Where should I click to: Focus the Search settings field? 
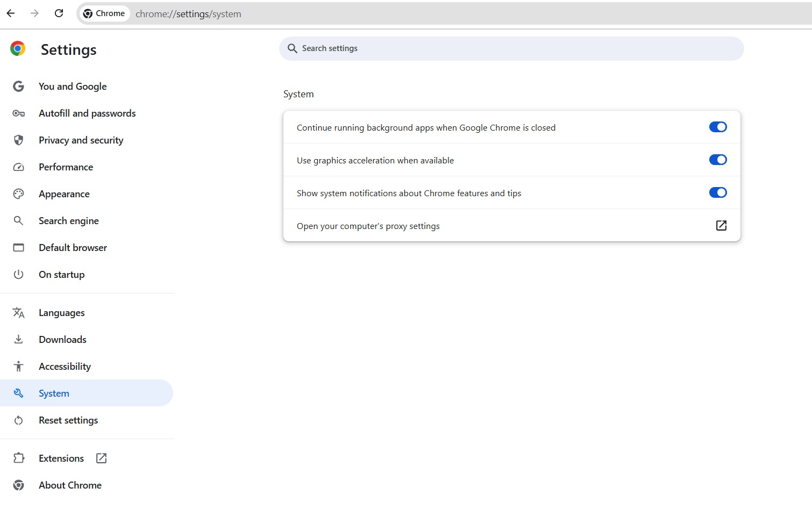511,48
